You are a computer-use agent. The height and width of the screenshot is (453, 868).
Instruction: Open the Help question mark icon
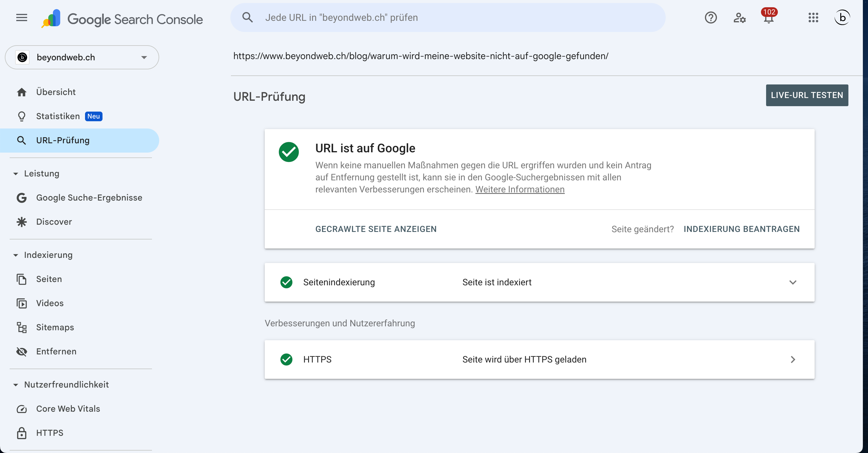711,17
